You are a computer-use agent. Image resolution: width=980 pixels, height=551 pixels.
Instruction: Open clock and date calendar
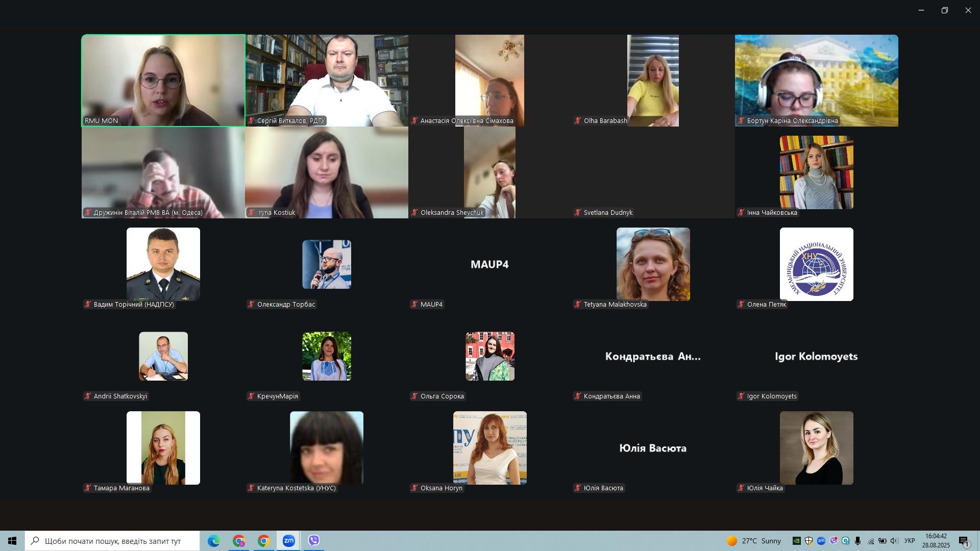[936, 541]
